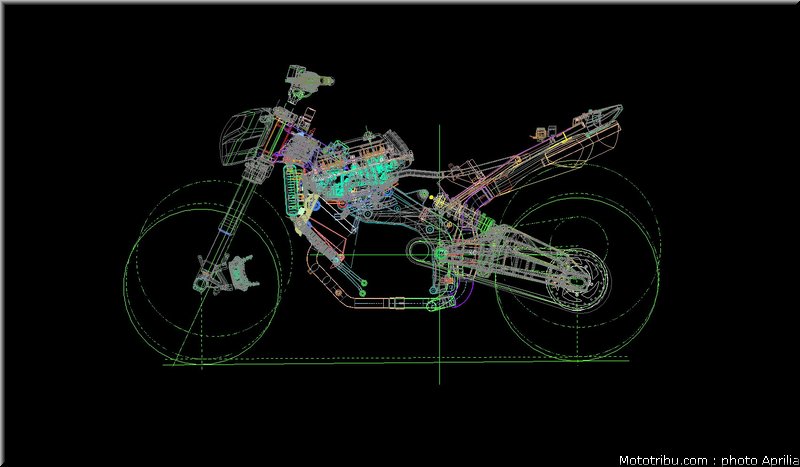Select the tail section exhaust silencer

coord(582,143)
